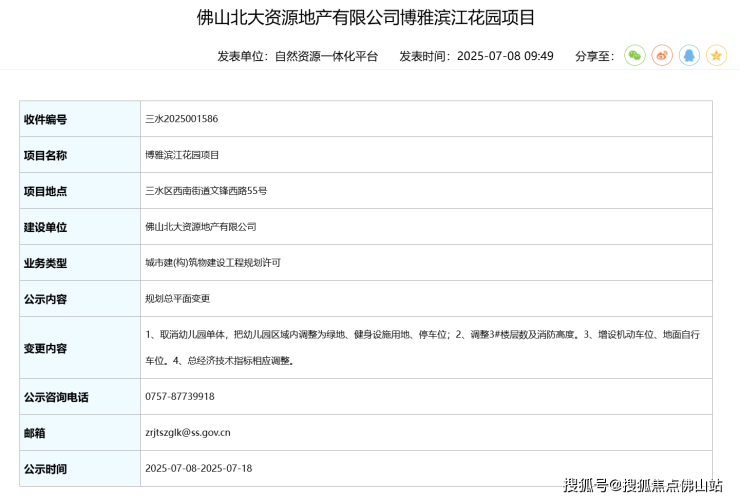Select table value 佛山北大资源地产有限公司

[201, 227]
